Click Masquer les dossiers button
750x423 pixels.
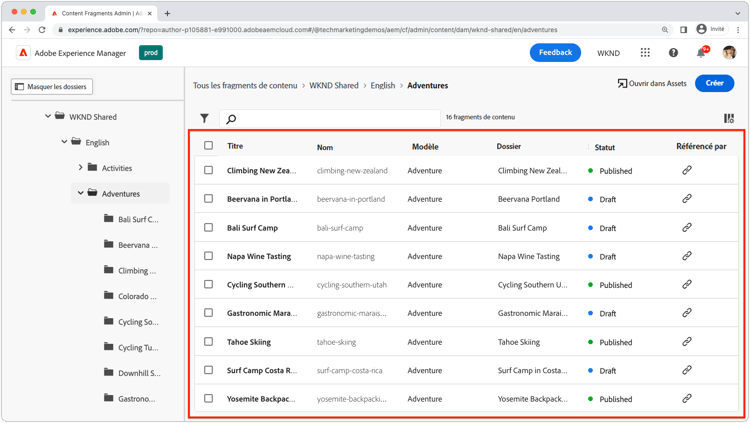(52, 87)
